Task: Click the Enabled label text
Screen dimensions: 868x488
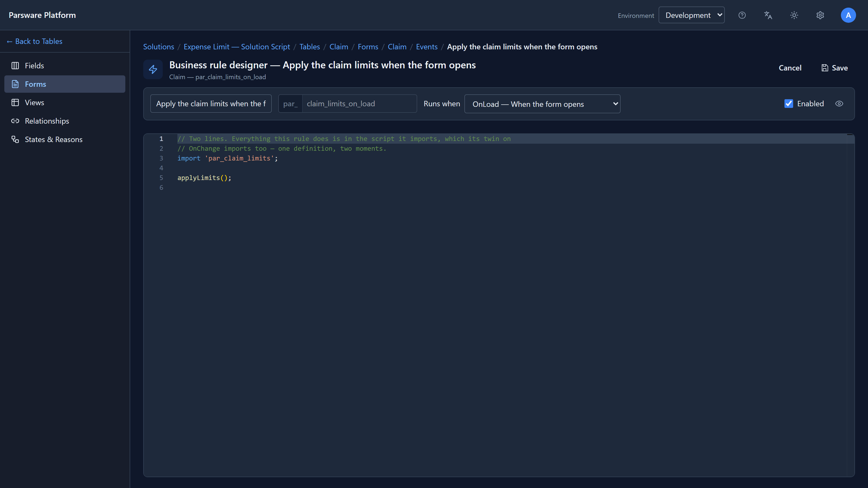Action: point(810,104)
